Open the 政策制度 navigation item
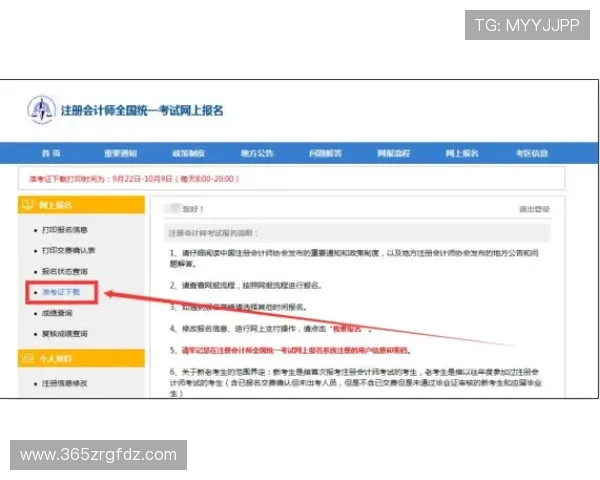The width and height of the screenshot is (600, 480). (x=188, y=153)
